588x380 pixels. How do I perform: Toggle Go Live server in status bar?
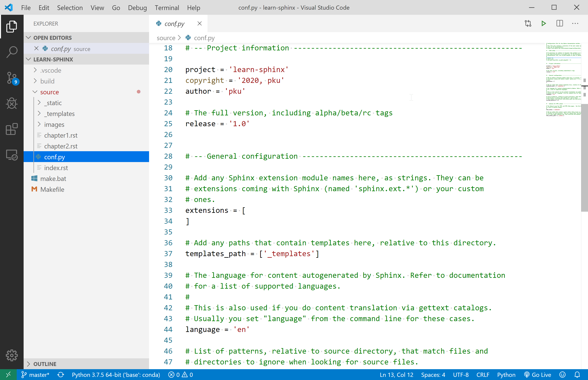point(537,375)
